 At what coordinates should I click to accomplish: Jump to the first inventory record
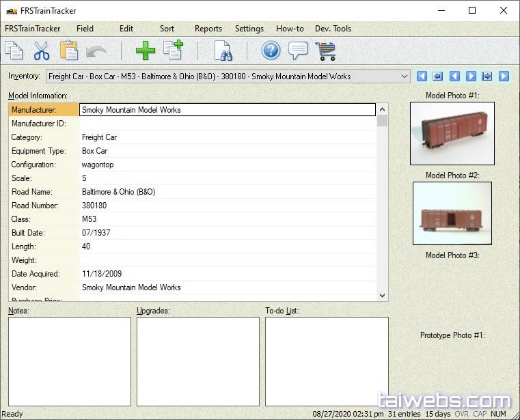coord(422,76)
